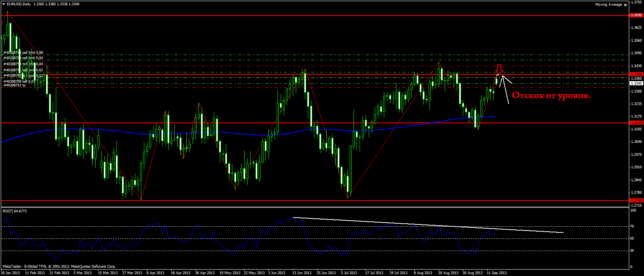Image resolution: width=644 pixels, height=276 pixels.
Task: Click the date label 5 Jul 2013
Action: 349,273
